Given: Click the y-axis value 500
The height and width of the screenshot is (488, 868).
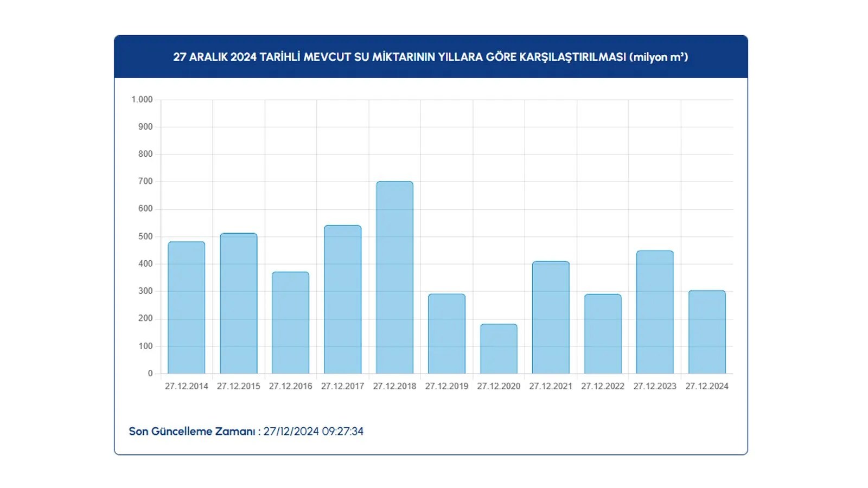Looking at the screenshot, I should pyautogui.click(x=145, y=236).
